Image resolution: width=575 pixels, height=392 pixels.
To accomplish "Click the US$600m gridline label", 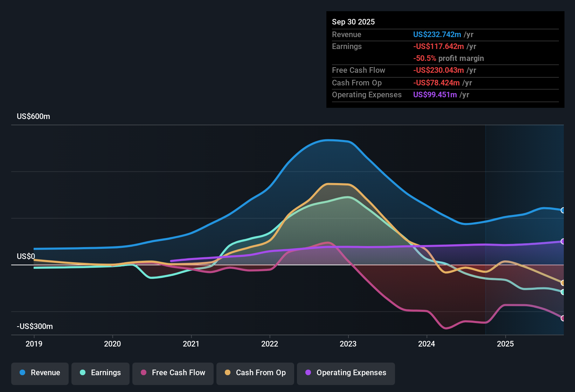I will tap(33, 116).
